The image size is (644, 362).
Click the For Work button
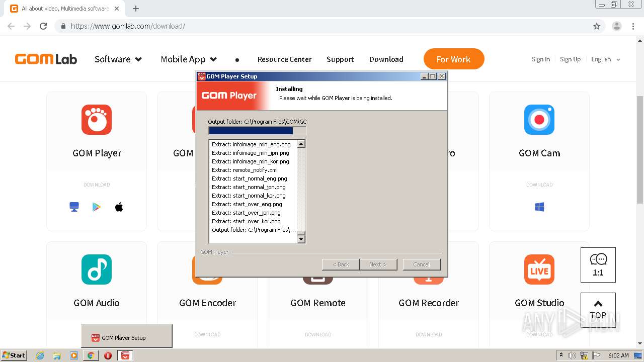pos(454,59)
